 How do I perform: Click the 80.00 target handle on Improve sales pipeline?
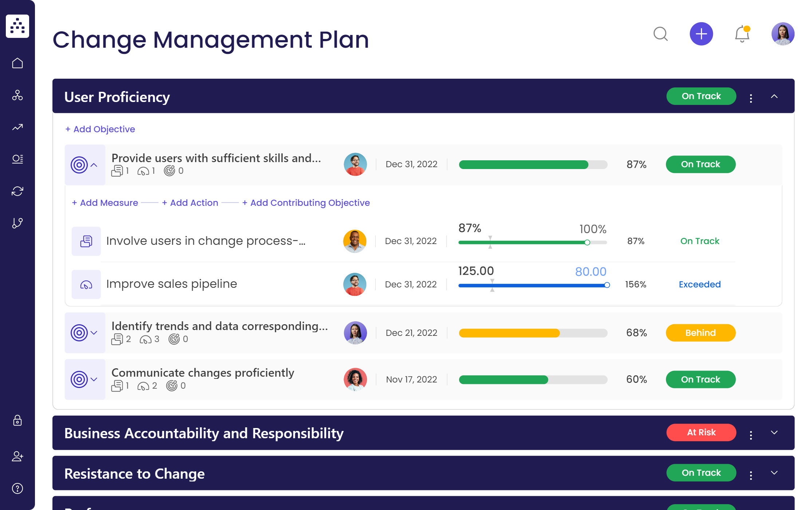[x=607, y=285]
